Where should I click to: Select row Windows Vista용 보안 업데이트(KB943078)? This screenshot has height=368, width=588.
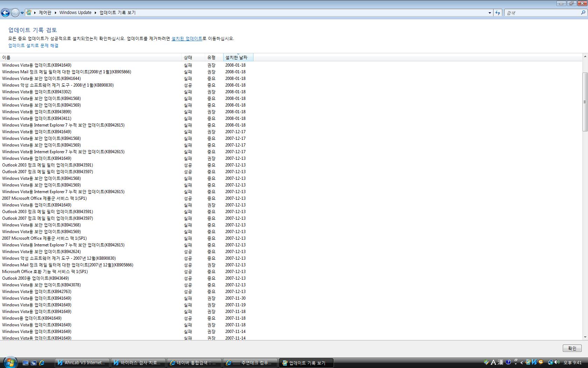coord(127,285)
